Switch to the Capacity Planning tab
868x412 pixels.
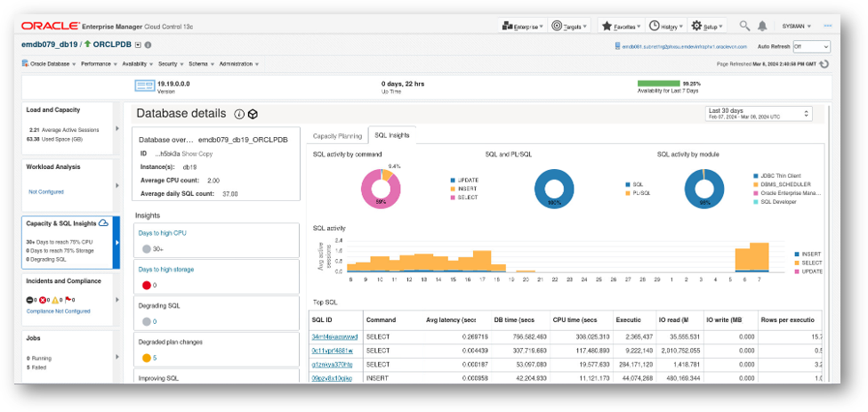[x=336, y=136]
